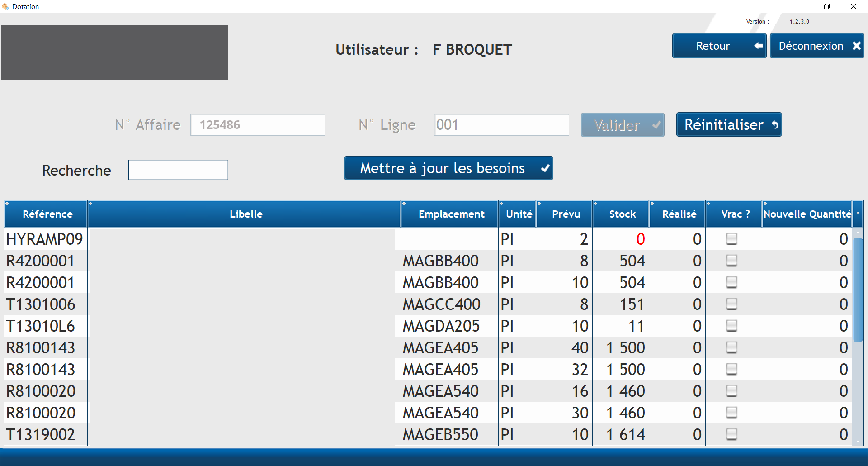Sort by the Unité column header

coord(518,214)
